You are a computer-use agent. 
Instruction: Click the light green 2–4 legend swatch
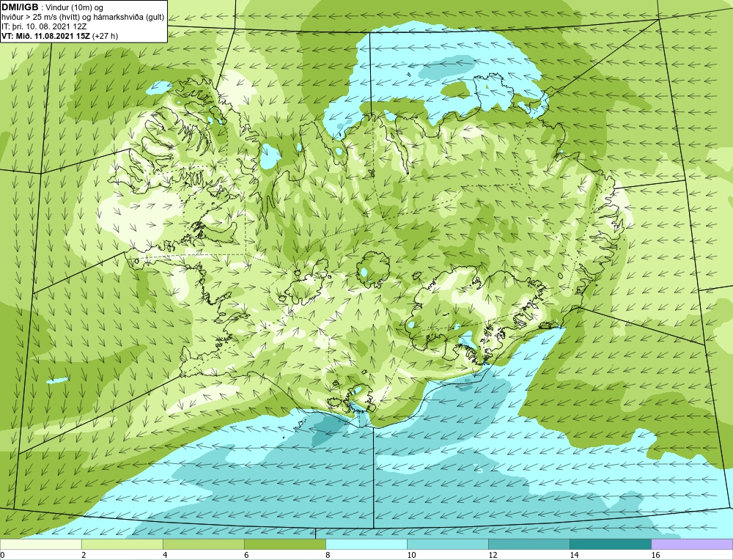pos(122,544)
